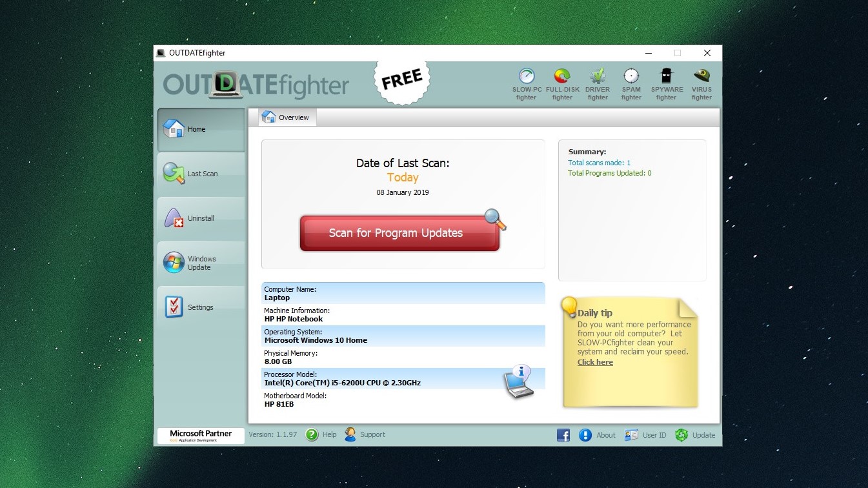868x488 pixels.
Task: Start Scan for Program Updates
Action: [399, 233]
